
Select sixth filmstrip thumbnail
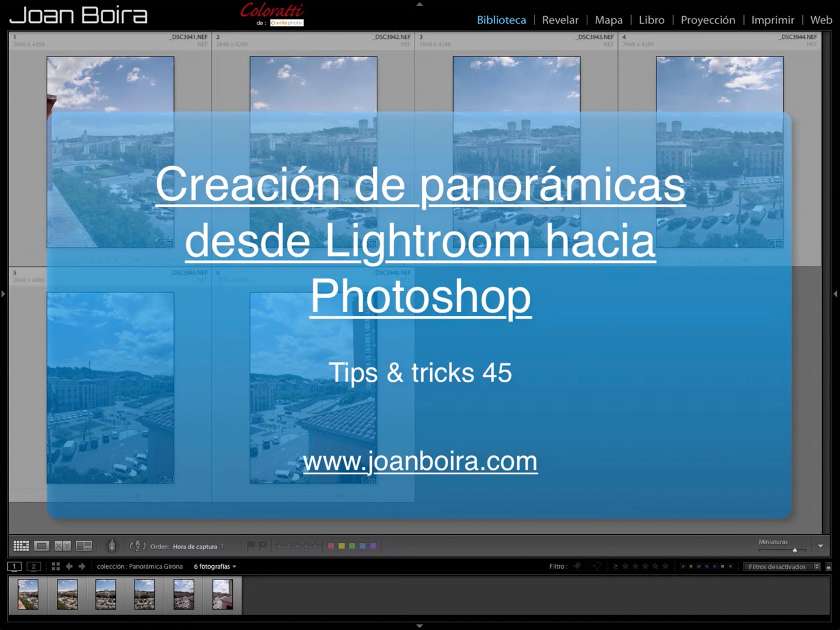(x=223, y=595)
